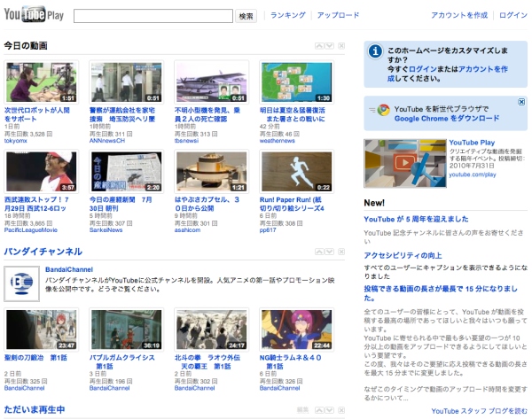
Task: Play the 産経新聞 newspaper video thumbnail
Action: (x=126, y=171)
